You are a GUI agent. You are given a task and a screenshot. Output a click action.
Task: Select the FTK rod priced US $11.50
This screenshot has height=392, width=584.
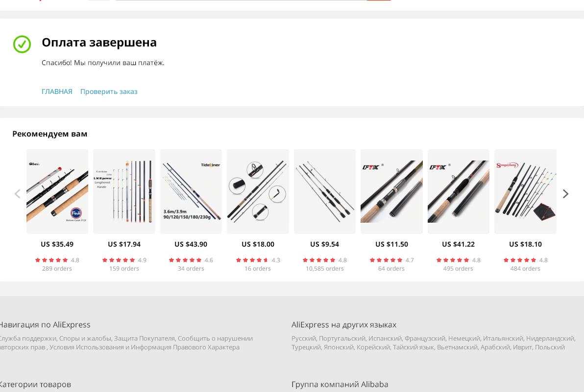click(391, 191)
